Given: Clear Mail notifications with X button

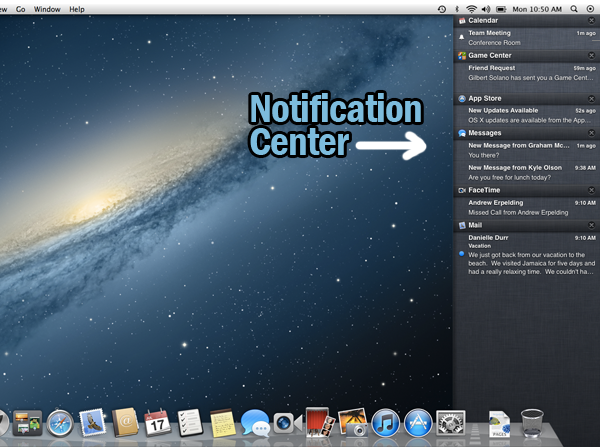Looking at the screenshot, I should [591, 225].
